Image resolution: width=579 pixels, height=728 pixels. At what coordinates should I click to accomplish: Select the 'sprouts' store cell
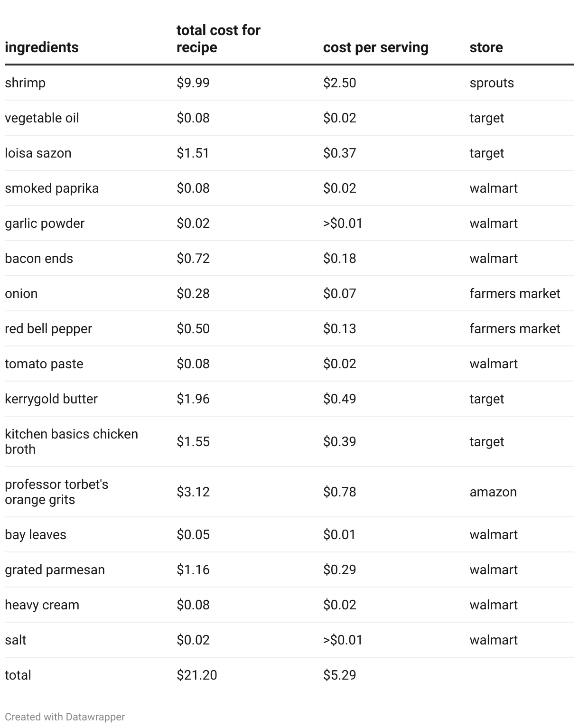click(492, 83)
